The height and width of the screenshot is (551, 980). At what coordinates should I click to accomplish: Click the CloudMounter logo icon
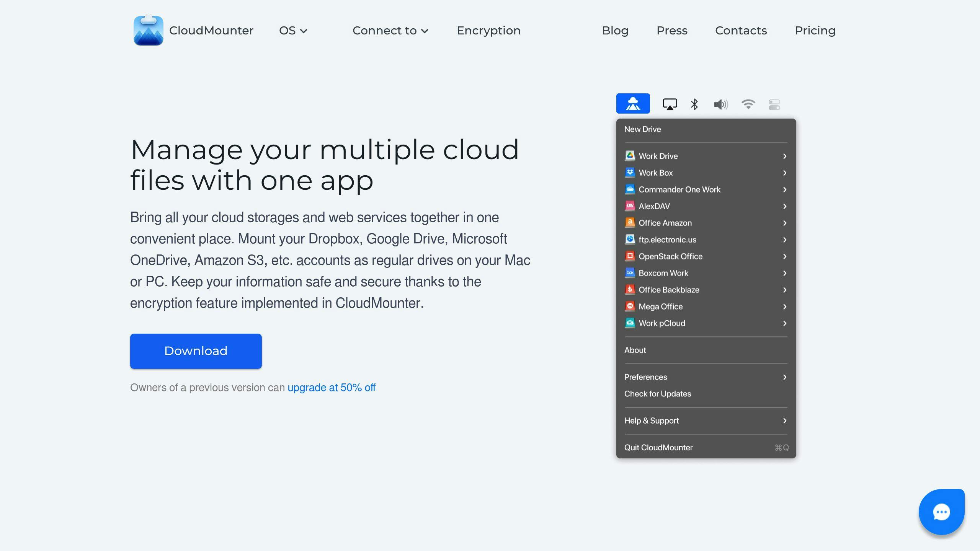(148, 30)
